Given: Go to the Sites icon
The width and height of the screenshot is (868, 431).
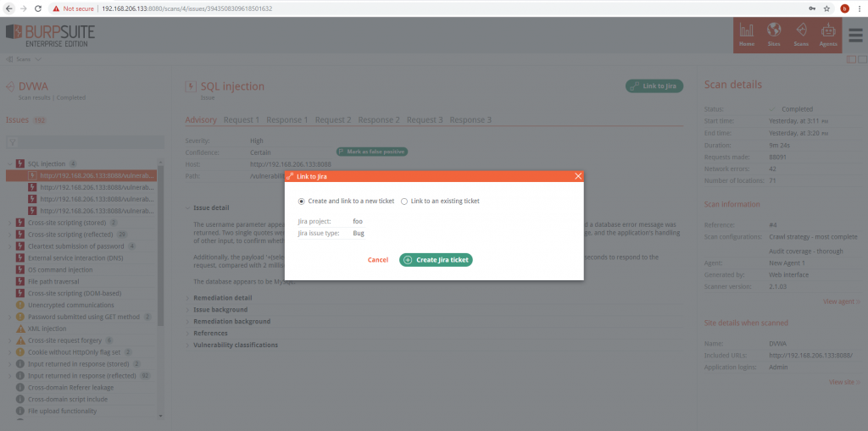Looking at the screenshot, I should (x=773, y=35).
